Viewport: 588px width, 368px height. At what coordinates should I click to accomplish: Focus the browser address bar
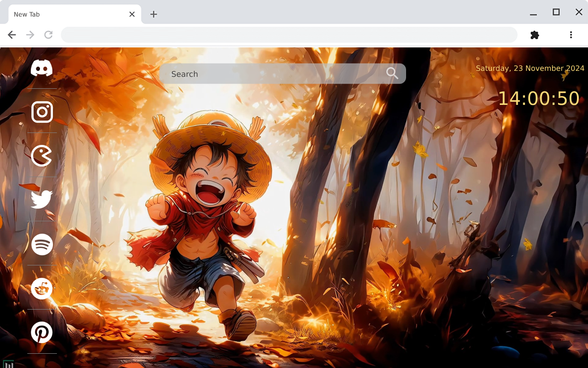click(289, 35)
